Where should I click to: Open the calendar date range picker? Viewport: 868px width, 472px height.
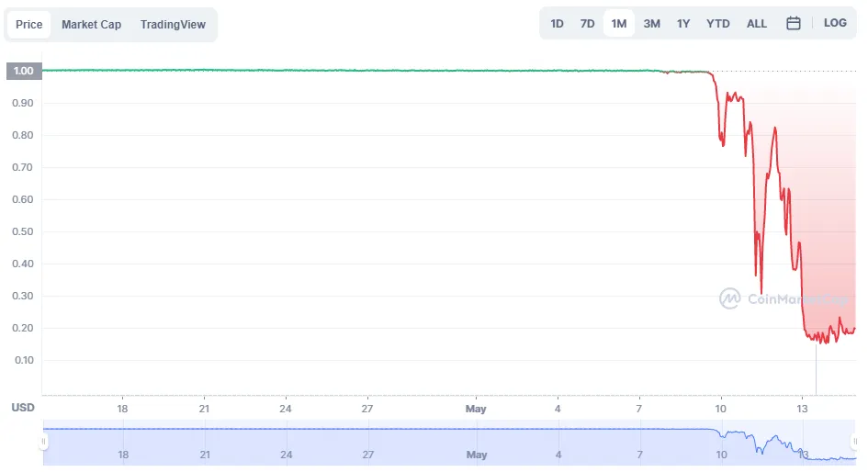pyautogui.click(x=793, y=23)
